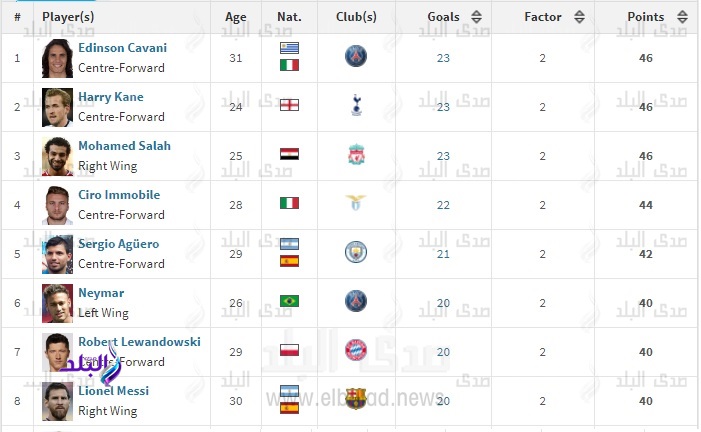Open Harry Kane's player profile link
Viewport: 701px width, 432px height.
pyautogui.click(x=111, y=97)
